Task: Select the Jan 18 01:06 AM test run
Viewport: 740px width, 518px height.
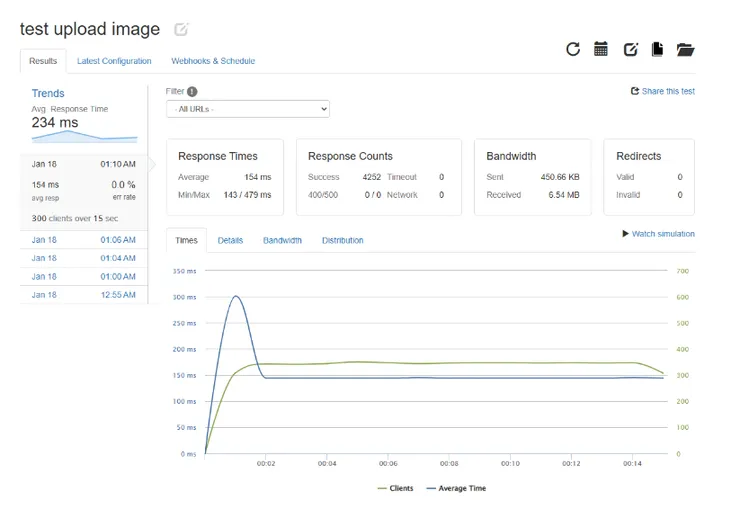Action: click(84, 240)
